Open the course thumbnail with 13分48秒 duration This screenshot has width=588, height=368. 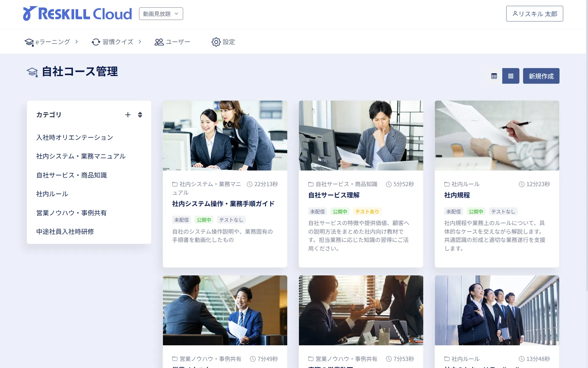click(x=497, y=310)
